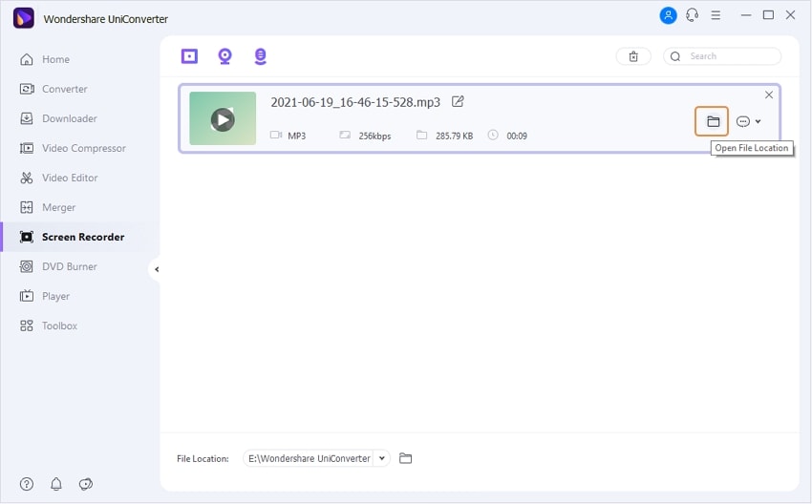Maximize the UniConverter window

tap(768, 15)
